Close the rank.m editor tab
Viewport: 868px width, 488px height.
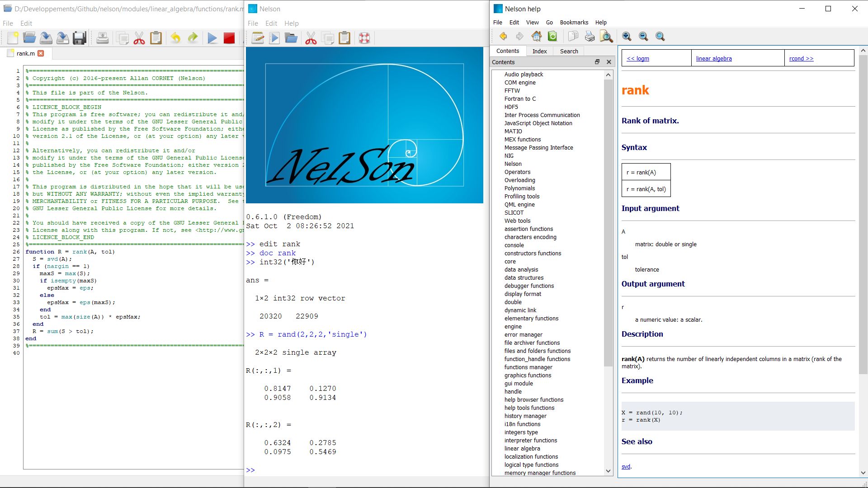41,53
